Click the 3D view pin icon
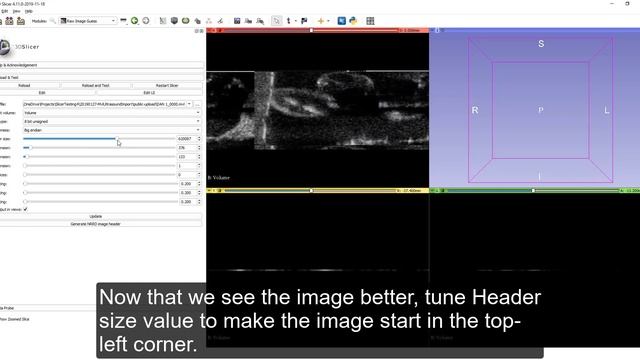The height and width of the screenshot is (360, 640). point(437,30)
